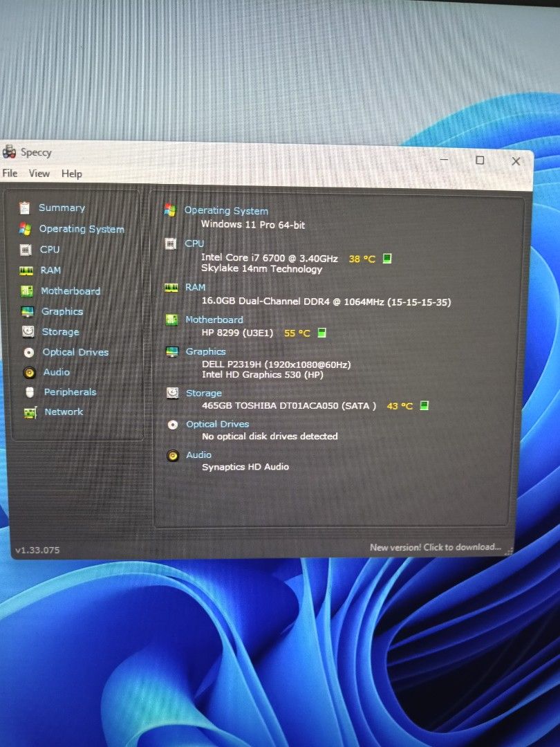Click the Network card icon in sidebar

[30, 412]
